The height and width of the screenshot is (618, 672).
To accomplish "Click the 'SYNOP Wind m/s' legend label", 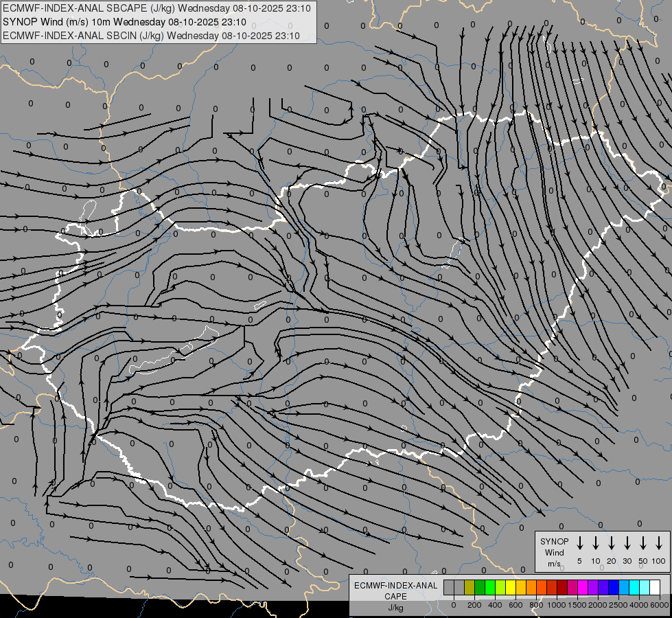I will pos(554,552).
